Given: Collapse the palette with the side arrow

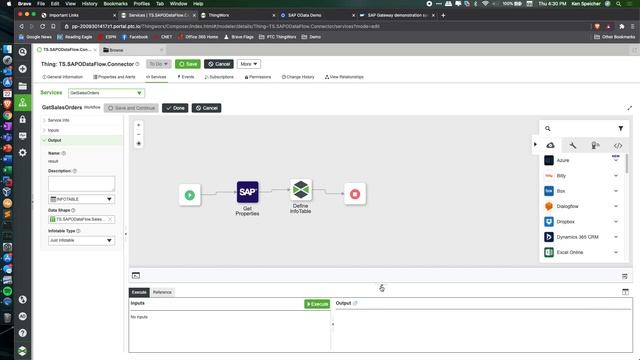Looking at the screenshot, I should pos(535,144).
